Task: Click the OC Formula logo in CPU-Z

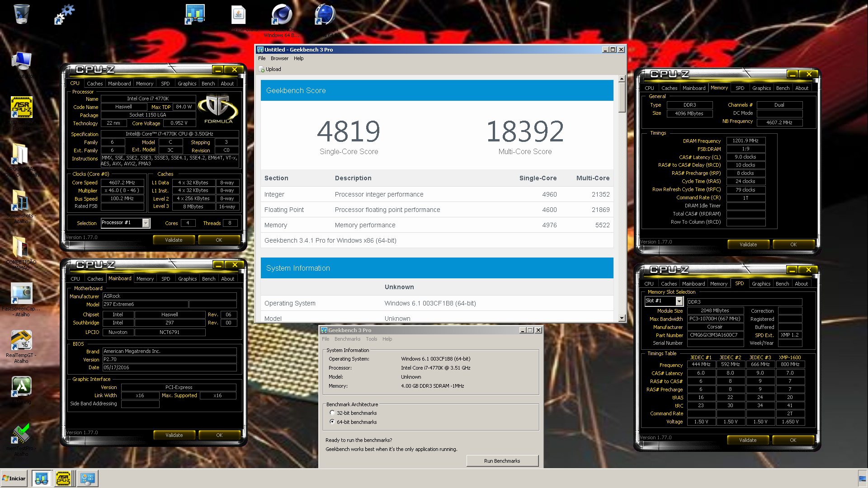Action: click(218, 109)
